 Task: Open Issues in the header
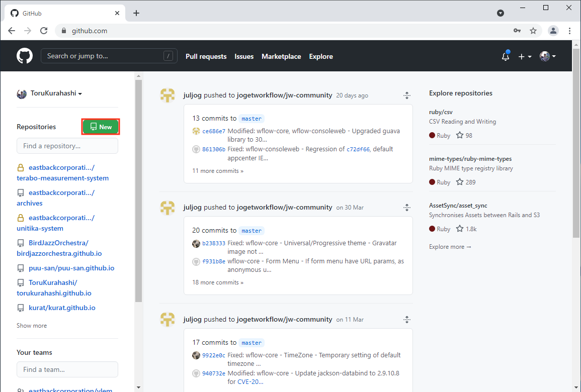pos(244,56)
